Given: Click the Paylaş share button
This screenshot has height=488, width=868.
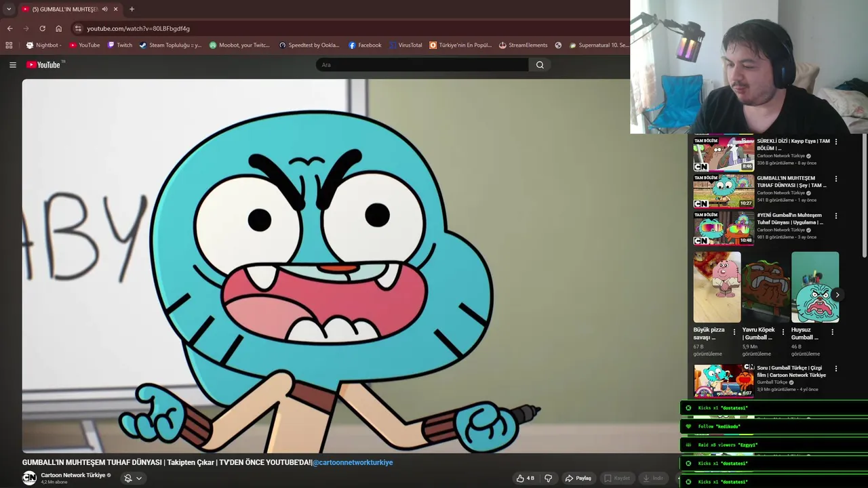Looking at the screenshot, I should [x=578, y=479].
